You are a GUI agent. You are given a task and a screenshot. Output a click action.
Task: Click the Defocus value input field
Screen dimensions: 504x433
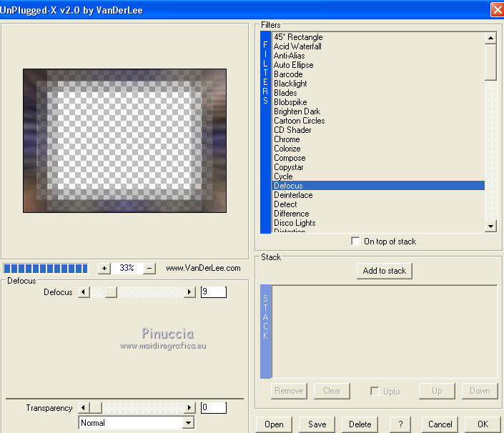pyautogui.click(x=214, y=292)
